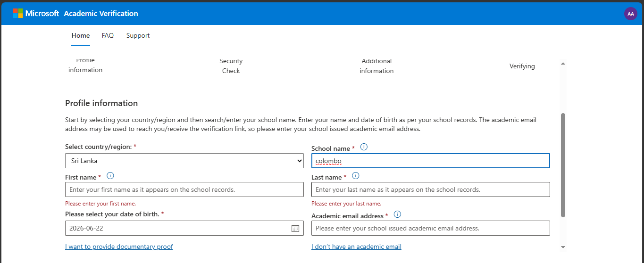Click the scrollbar up arrow
Viewport: 644px width, 263px height.
pos(563,64)
